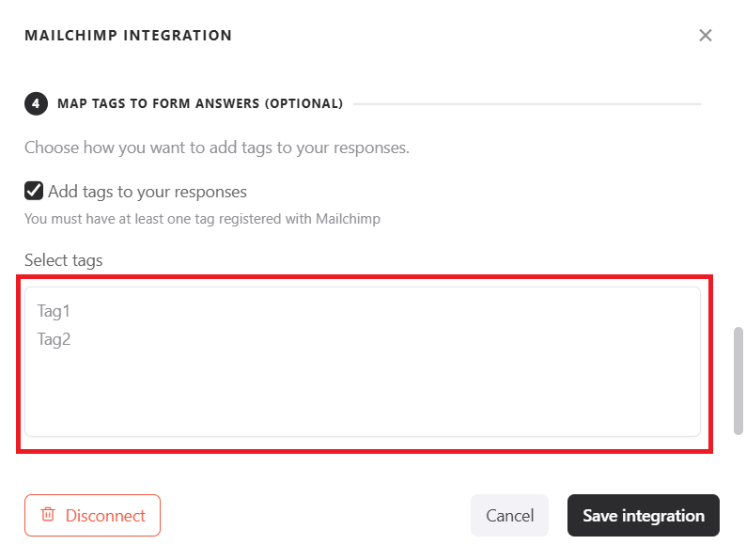Click the 'Choose how you want' description text

click(216, 148)
